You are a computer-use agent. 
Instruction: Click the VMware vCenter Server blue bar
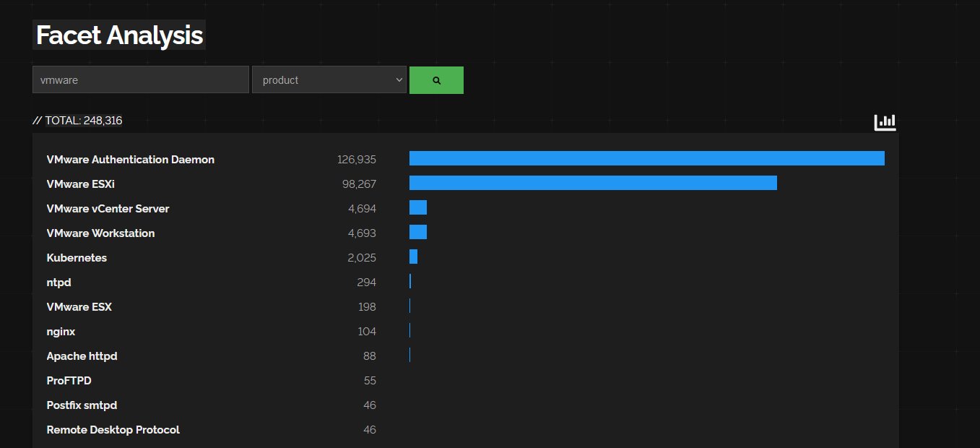[418, 207]
